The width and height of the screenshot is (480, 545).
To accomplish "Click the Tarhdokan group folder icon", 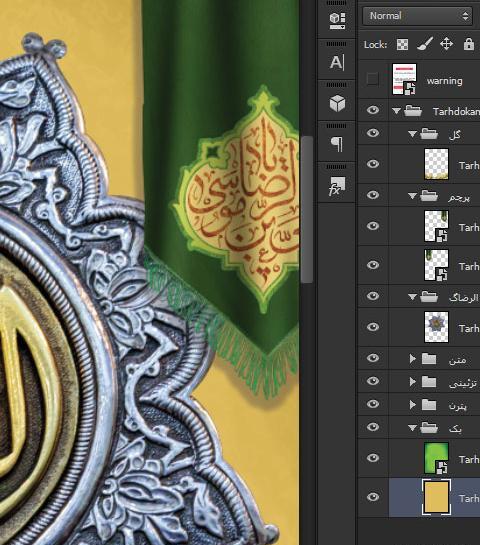I will click(413, 111).
